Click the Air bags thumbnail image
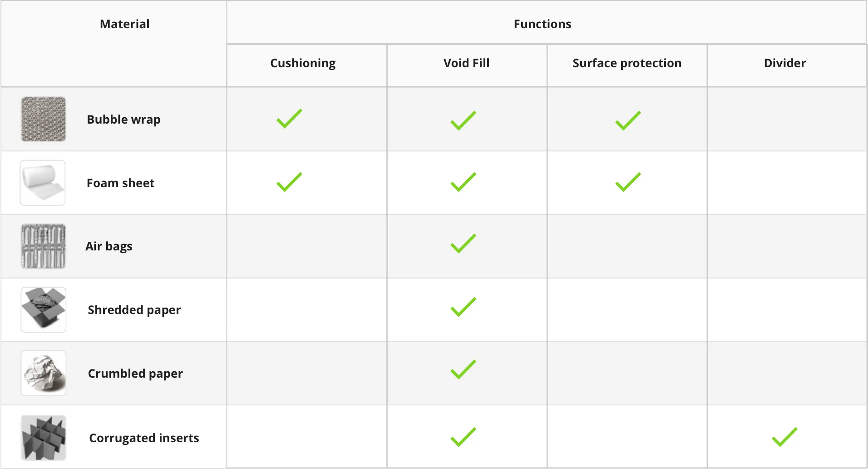868x469 pixels. click(x=44, y=246)
